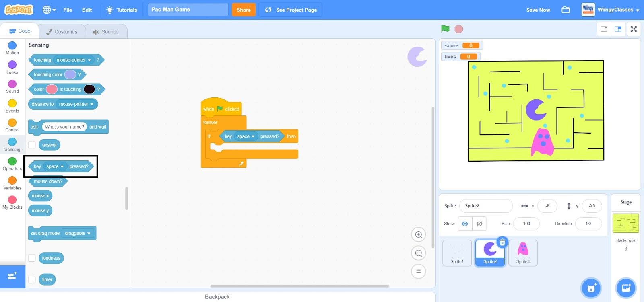Open the language globe menu
The height and width of the screenshot is (302, 644).
(49, 10)
